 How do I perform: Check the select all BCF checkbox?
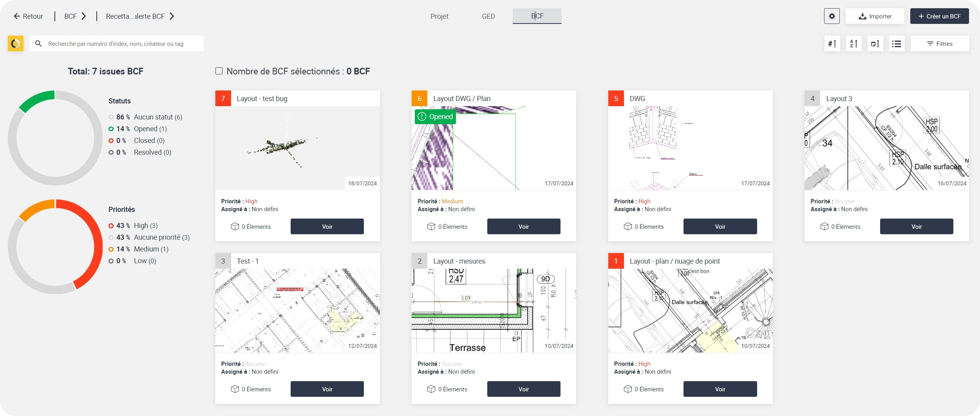[x=219, y=71]
